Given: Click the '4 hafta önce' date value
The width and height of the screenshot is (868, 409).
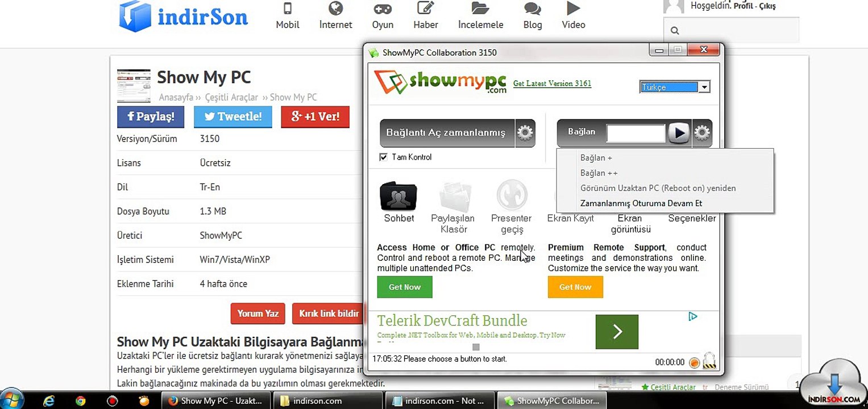Looking at the screenshot, I should pos(223,284).
